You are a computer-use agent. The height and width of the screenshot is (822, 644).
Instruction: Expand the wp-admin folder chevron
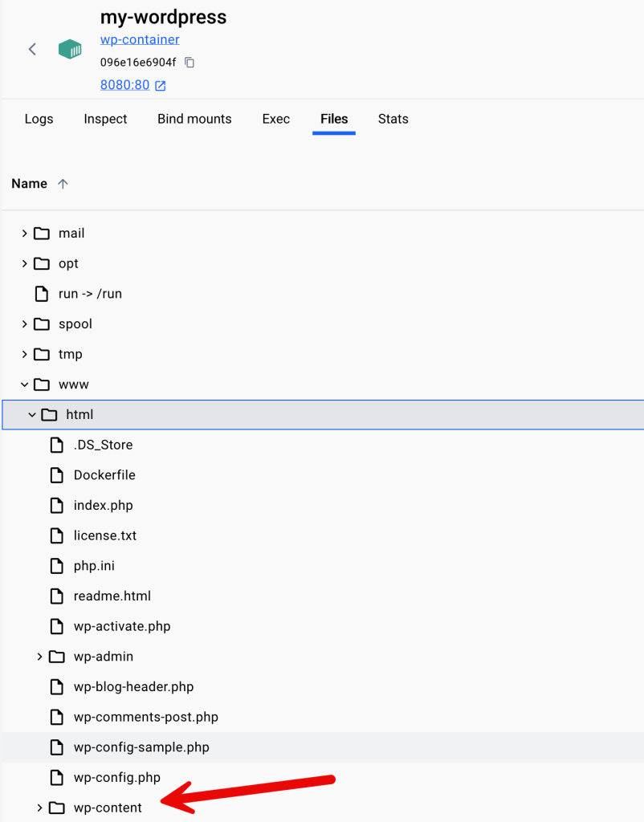pyautogui.click(x=39, y=657)
